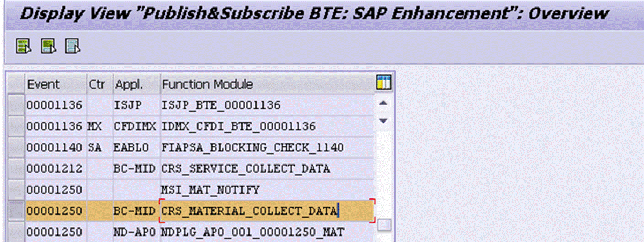Click event 00001250 in the MSI_MAT_NOTIFY row
This screenshot has height=242, width=644.
[55, 189]
